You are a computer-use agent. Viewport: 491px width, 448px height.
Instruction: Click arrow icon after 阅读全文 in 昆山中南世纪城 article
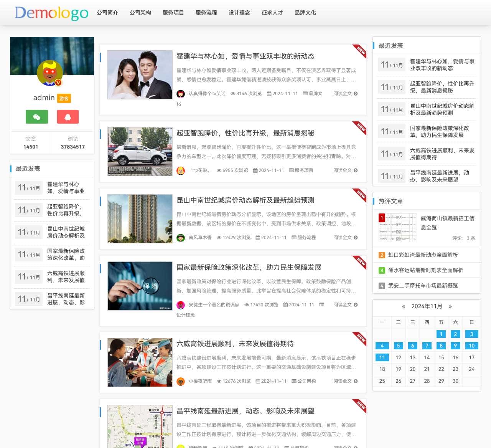pyautogui.click(x=356, y=238)
